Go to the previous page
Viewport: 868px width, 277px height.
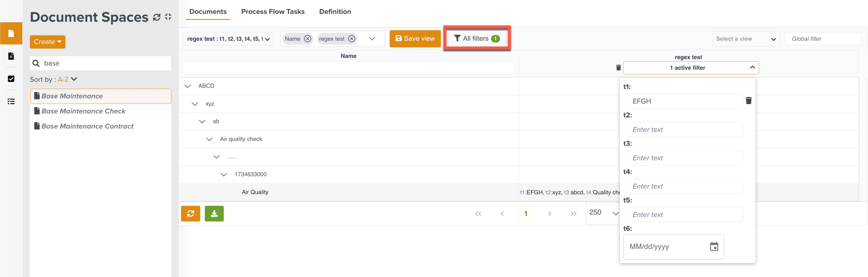point(502,214)
